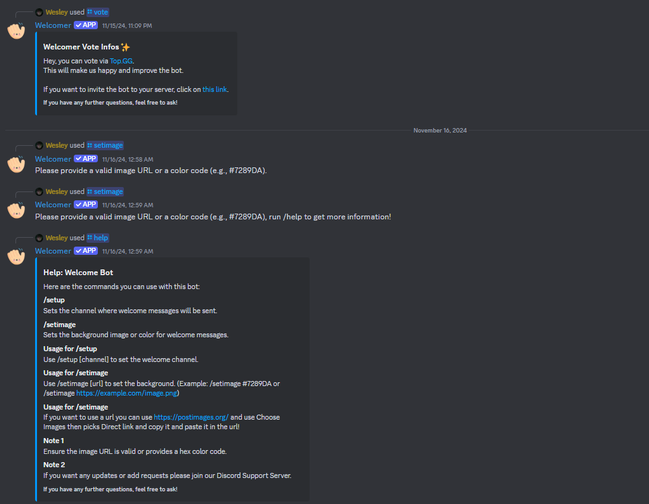Click the APP badge on the help message
This screenshot has height=504, width=649.
click(86, 251)
